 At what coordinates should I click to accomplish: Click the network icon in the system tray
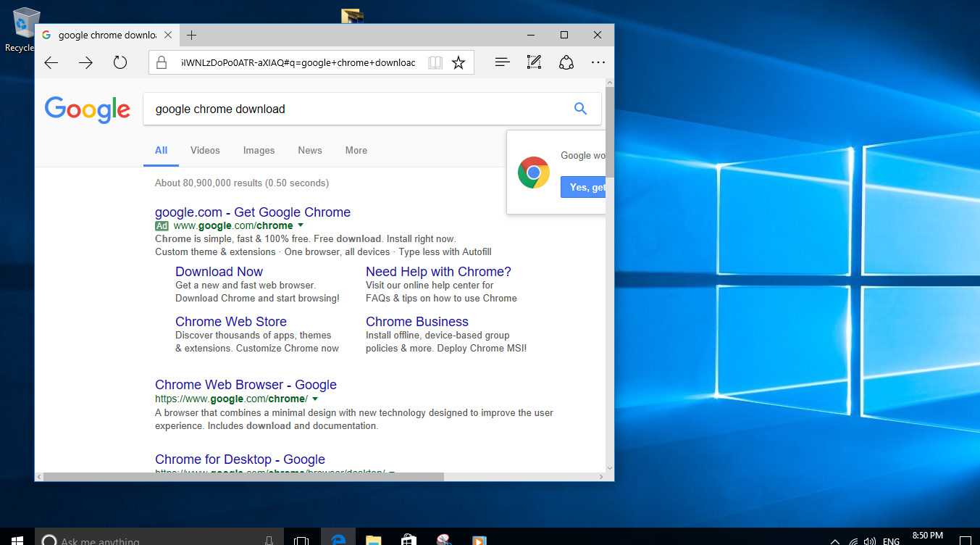point(853,541)
